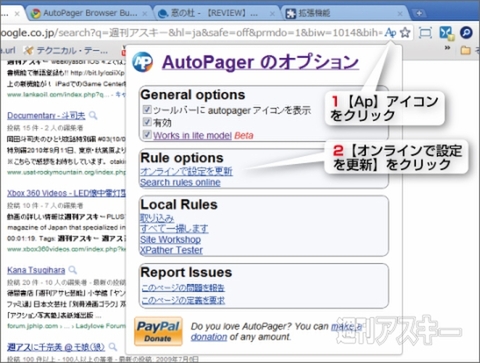Viewport: 480px width, 363px height.
Task: Click すべて一掃します link
Action: pos(174,229)
